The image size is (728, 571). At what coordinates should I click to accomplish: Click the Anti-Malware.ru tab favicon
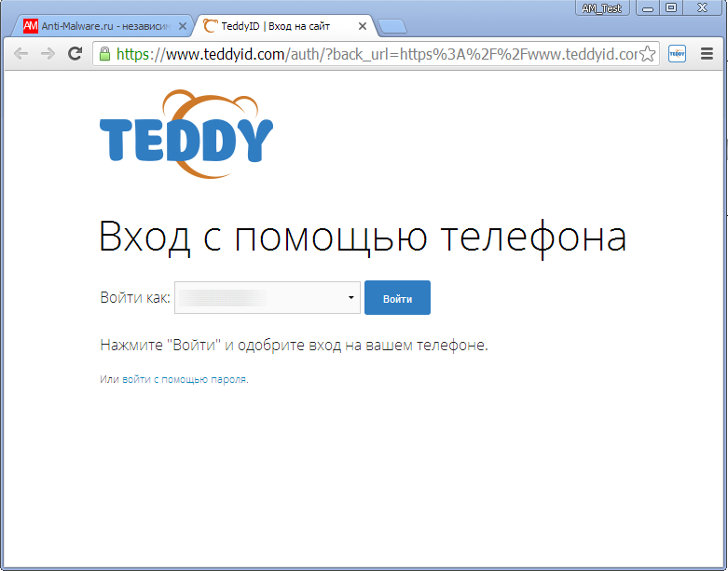31,26
